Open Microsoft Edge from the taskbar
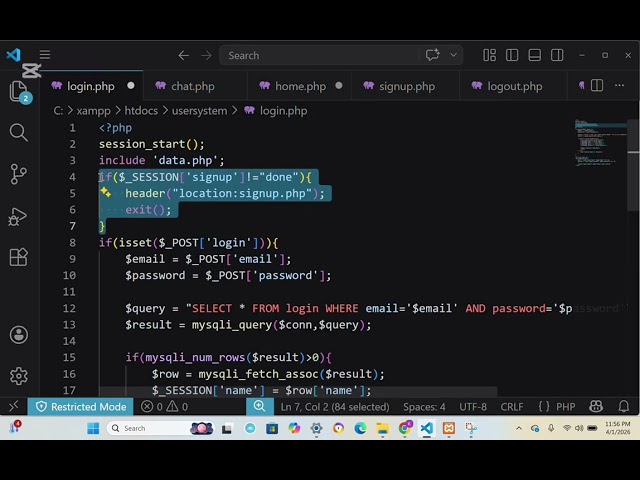 (x=360, y=428)
